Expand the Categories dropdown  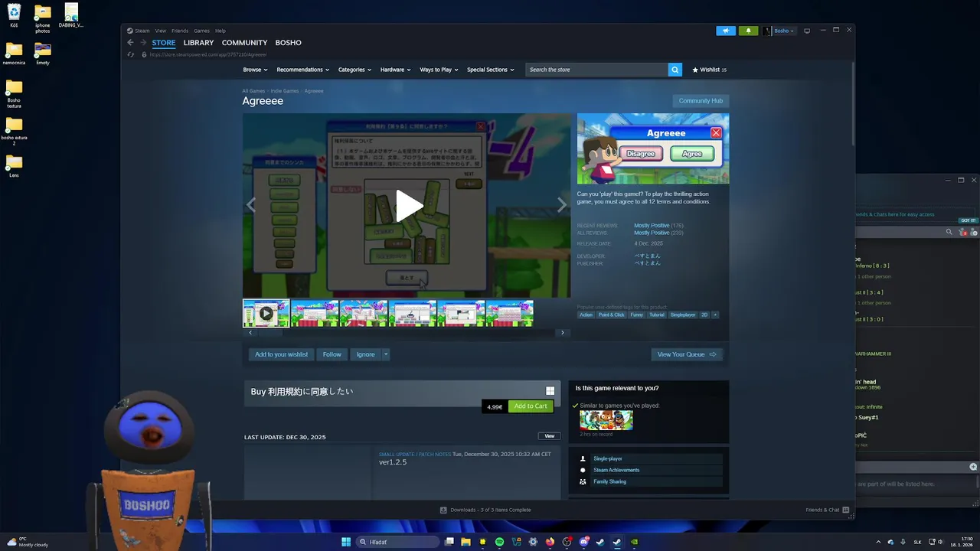tap(354, 70)
